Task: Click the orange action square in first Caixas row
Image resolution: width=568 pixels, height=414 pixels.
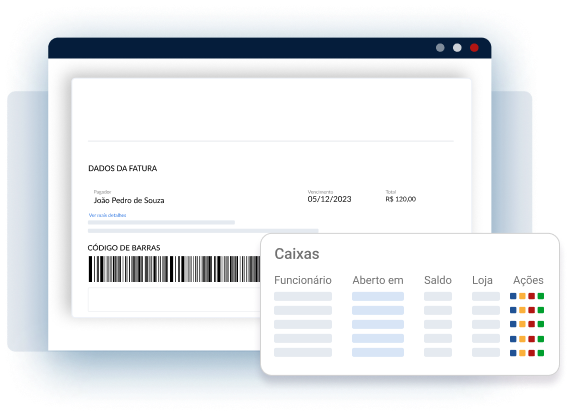Action: pyautogui.click(x=522, y=296)
